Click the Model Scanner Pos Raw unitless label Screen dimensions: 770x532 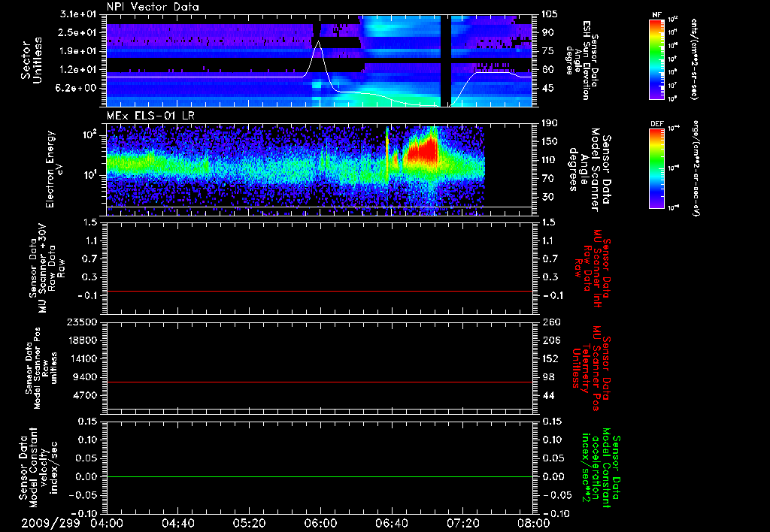pyautogui.click(x=41, y=368)
